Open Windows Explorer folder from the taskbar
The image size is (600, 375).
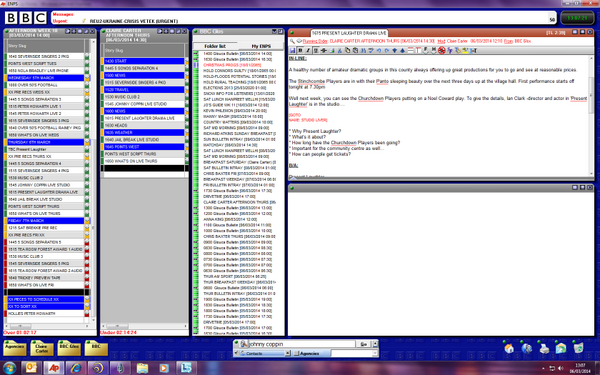[142, 368]
